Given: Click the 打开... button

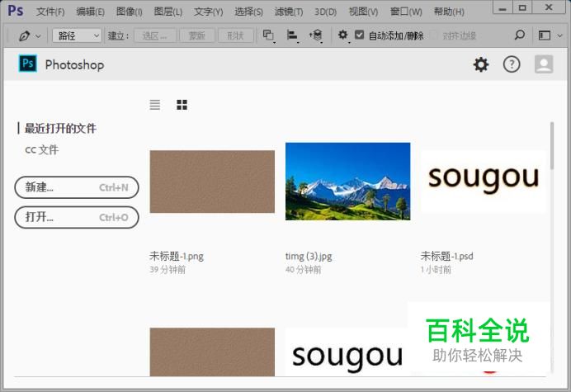Looking at the screenshot, I should pos(77,218).
